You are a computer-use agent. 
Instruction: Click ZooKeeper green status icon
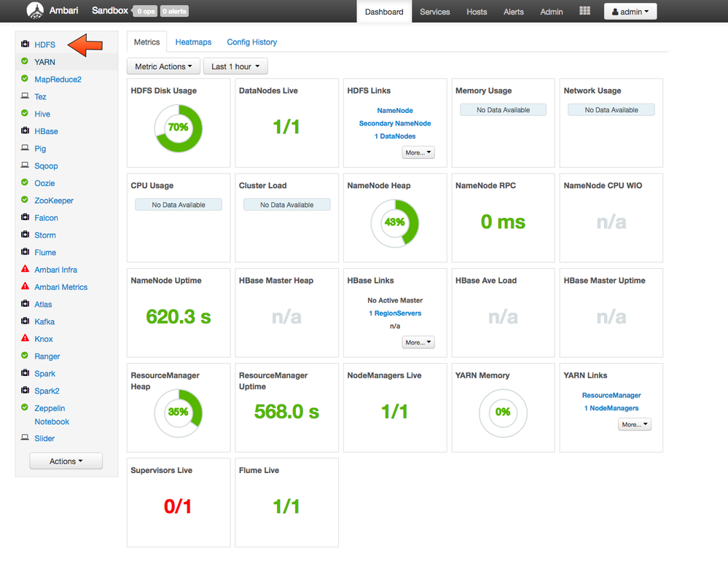point(25,200)
